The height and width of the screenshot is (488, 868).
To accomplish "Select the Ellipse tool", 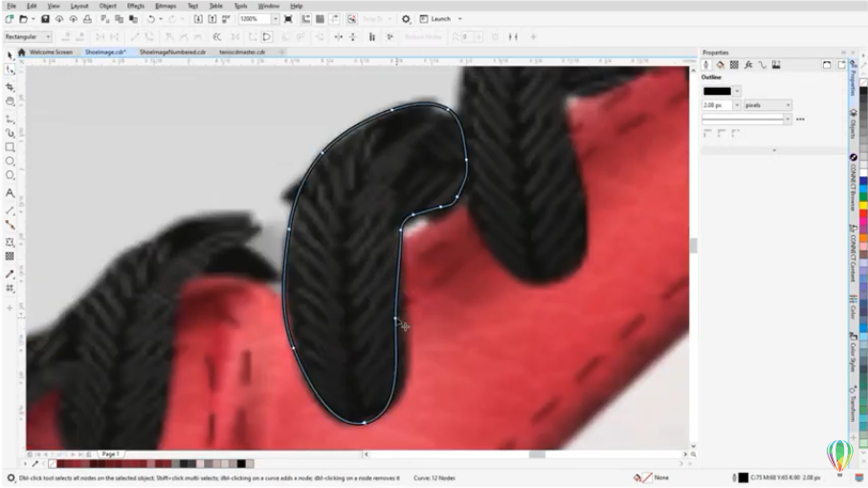I will pyautogui.click(x=11, y=162).
